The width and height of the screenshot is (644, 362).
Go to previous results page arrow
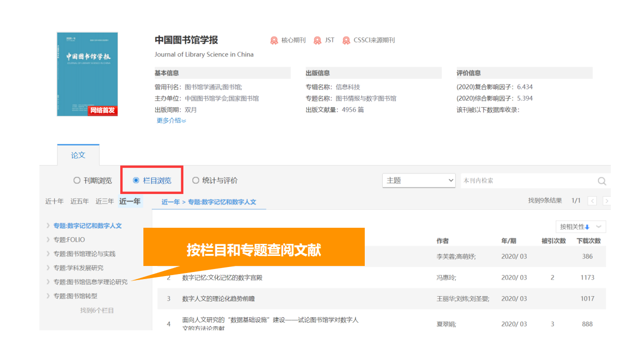(x=592, y=201)
